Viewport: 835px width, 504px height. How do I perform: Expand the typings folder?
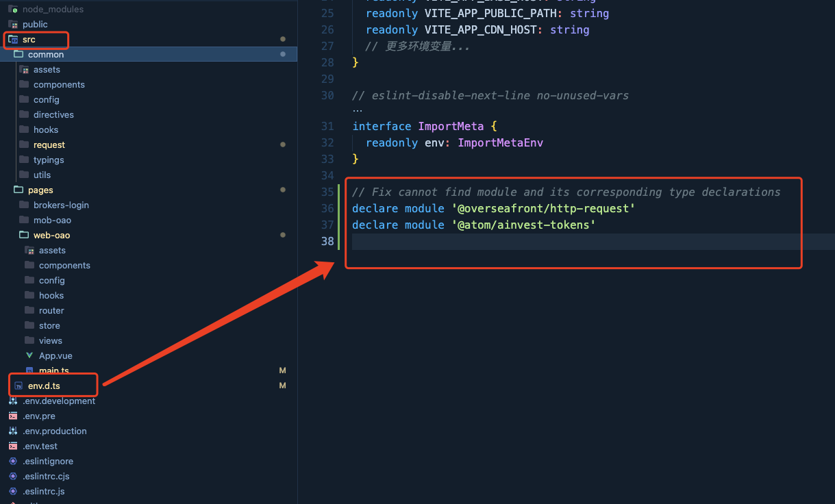[49, 160]
